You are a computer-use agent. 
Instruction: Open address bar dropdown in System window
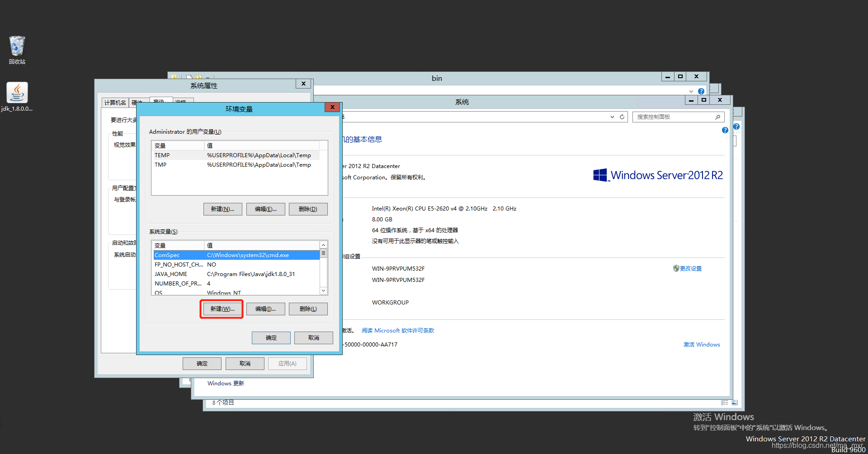612,117
